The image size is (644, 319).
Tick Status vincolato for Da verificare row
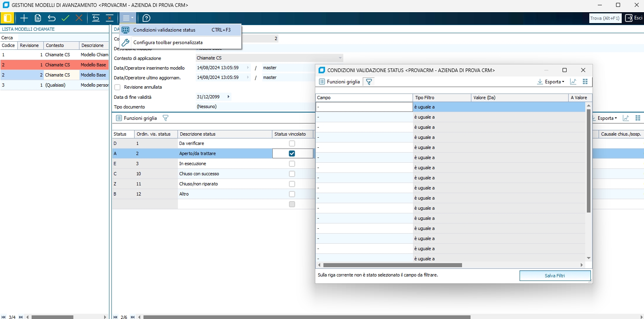tap(292, 143)
